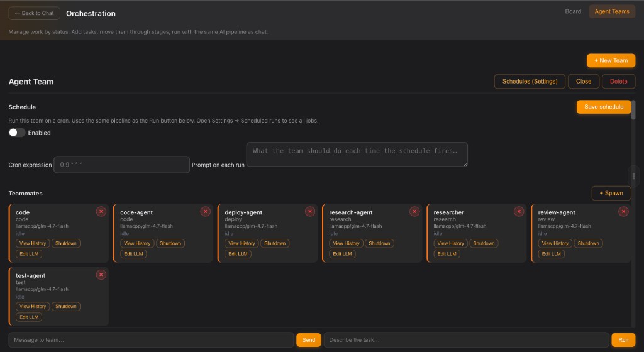Edit LLM for researcher

pyautogui.click(x=447, y=254)
